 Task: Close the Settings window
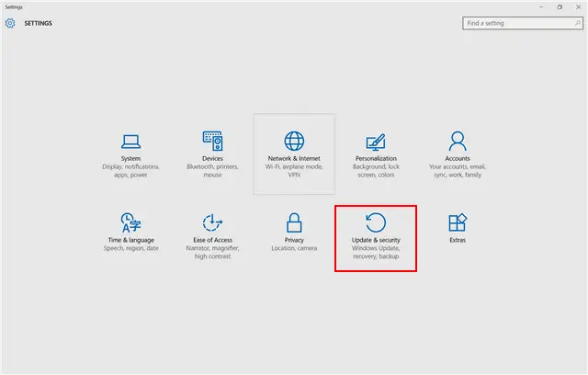(578, 6)
